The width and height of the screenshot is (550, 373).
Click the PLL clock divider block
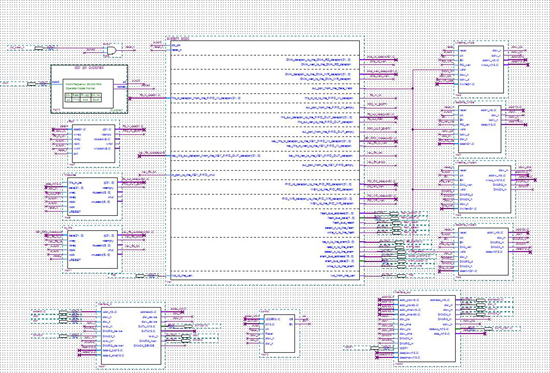pyautogui.click(x=89, y=89)
